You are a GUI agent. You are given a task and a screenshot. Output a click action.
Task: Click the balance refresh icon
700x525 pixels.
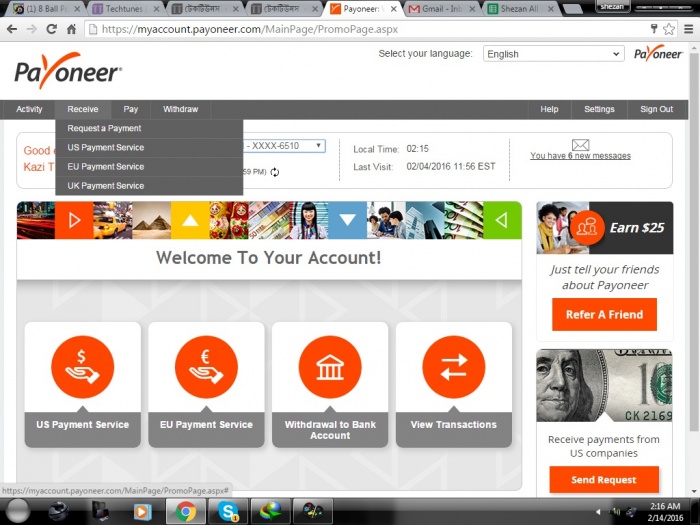275,172
